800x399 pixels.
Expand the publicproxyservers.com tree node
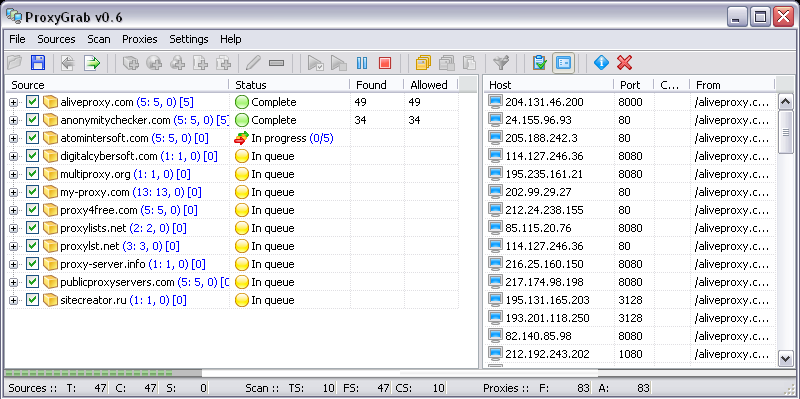(13, 282)
